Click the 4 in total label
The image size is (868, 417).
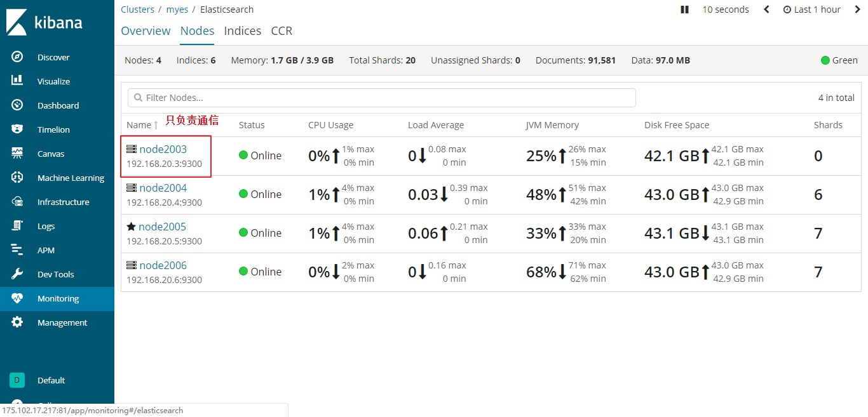(836, 98)
